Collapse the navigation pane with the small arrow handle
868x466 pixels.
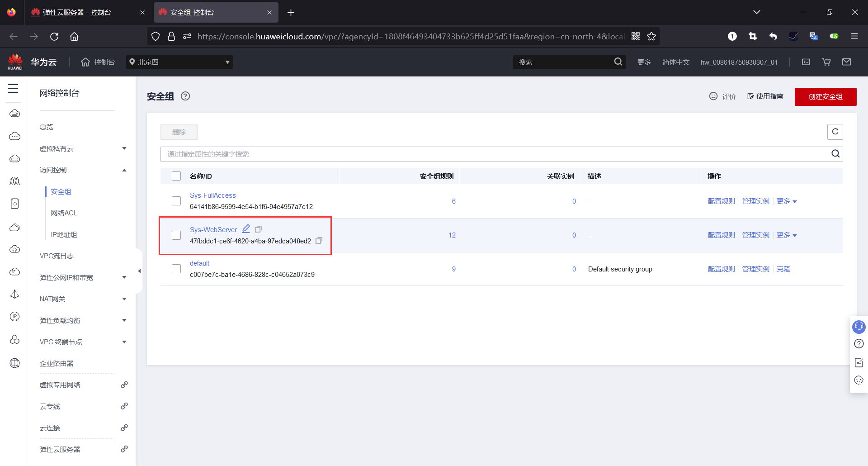tap(139, 271)
